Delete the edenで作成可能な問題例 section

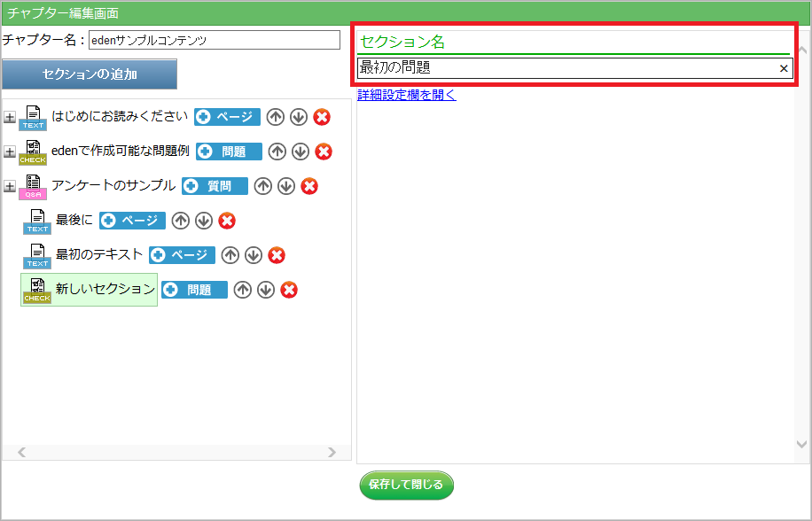point(324,152)
